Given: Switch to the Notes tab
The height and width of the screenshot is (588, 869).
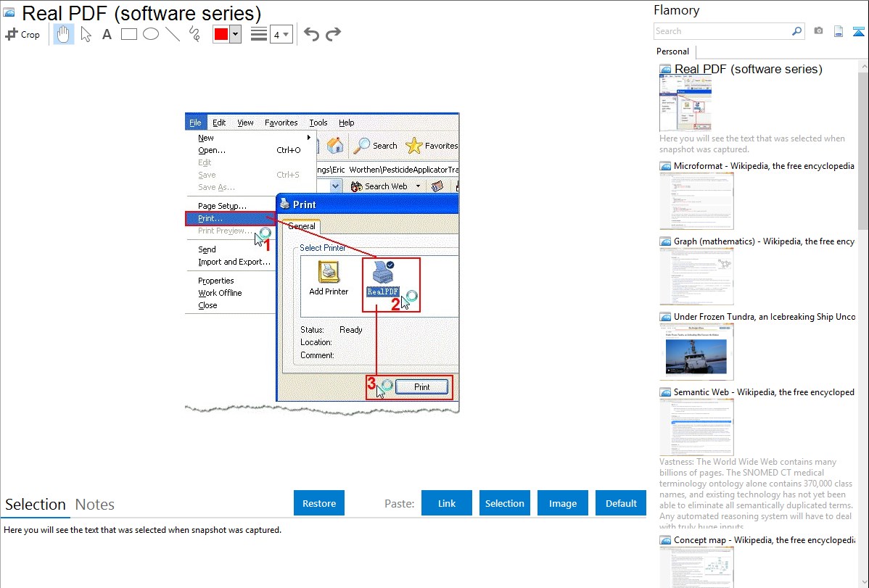Looking at the screenshot, I should click(x=95, y=505).
